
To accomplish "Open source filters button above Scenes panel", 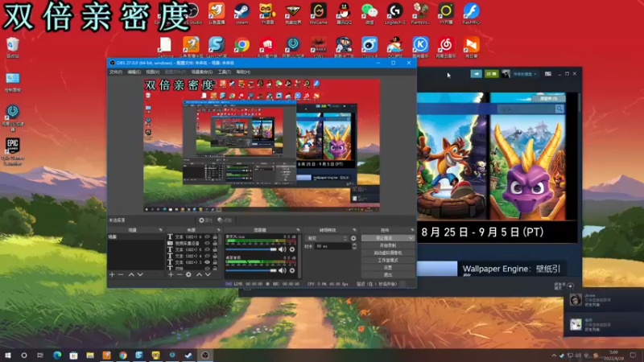I will coord(225,220).
